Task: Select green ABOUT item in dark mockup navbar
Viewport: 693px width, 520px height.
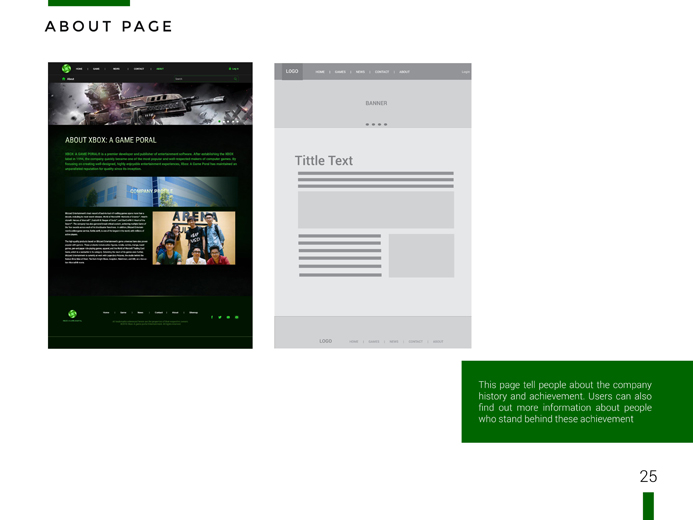Action: point(160,69)
